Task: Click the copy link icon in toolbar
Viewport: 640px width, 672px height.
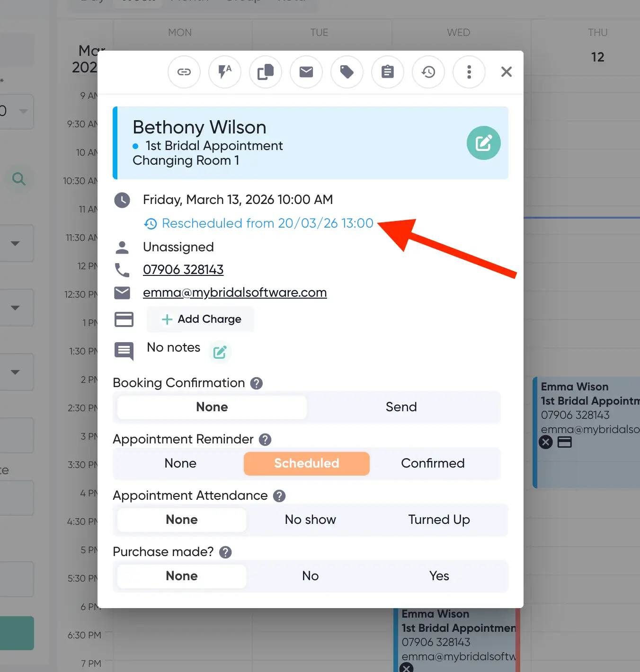Action: [x=184, y=72]
